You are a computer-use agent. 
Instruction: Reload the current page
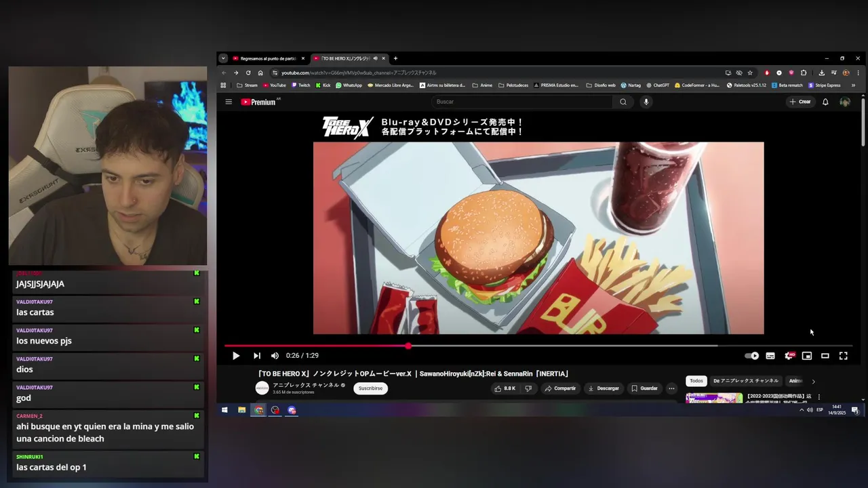point(248,73)
